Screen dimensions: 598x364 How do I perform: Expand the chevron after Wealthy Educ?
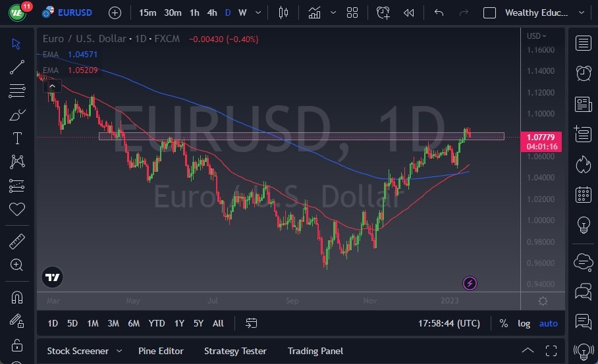582,13
